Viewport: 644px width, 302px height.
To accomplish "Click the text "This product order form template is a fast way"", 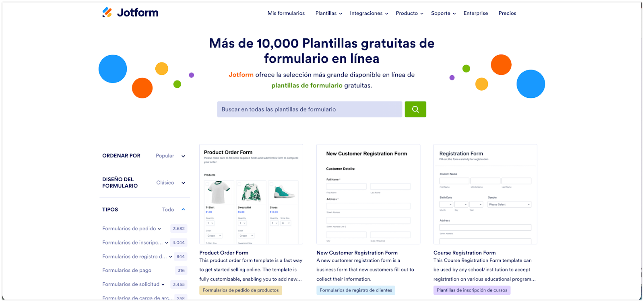I will (251, 261).
